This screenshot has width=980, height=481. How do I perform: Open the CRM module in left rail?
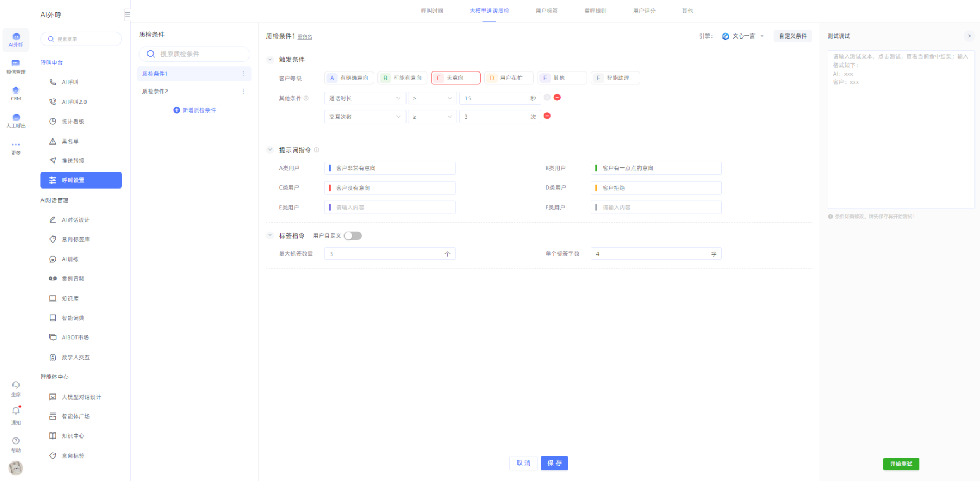[x=16, y=93]
